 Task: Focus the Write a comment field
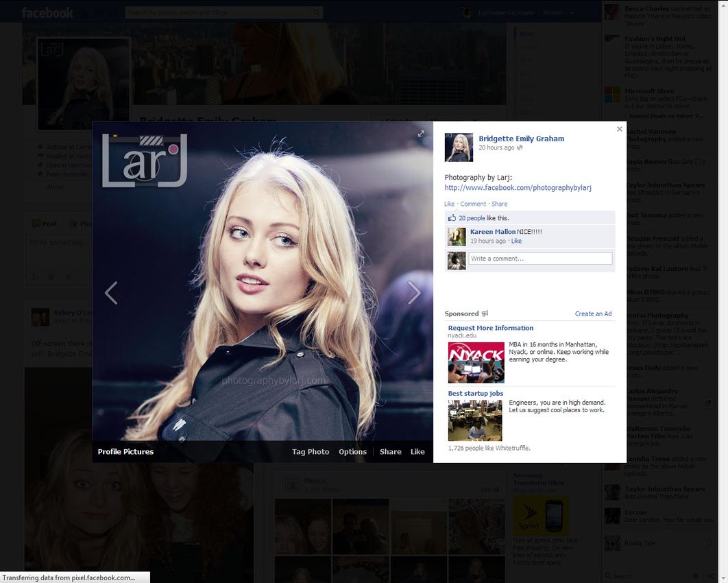click(540, 259)
